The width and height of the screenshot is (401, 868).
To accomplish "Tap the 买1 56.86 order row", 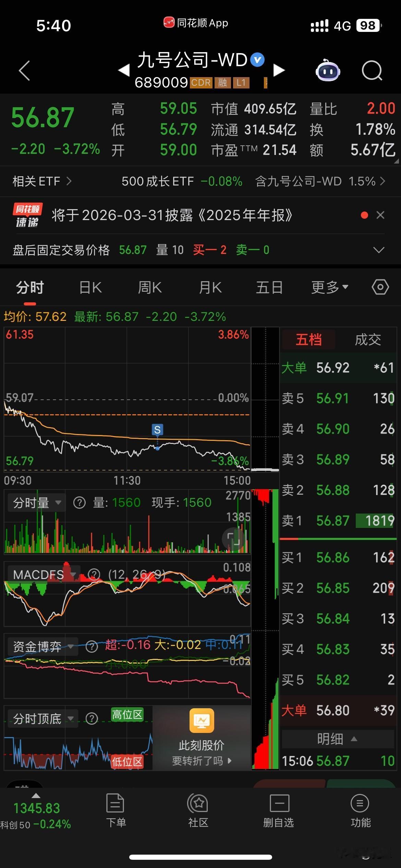I will point(338,558).
